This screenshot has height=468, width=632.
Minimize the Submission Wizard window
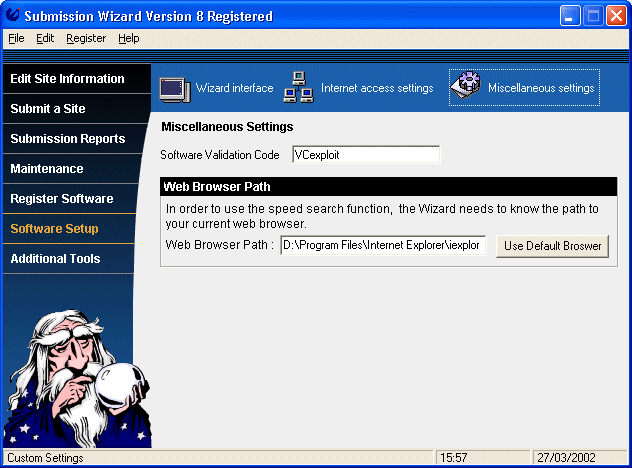(570, 16)
